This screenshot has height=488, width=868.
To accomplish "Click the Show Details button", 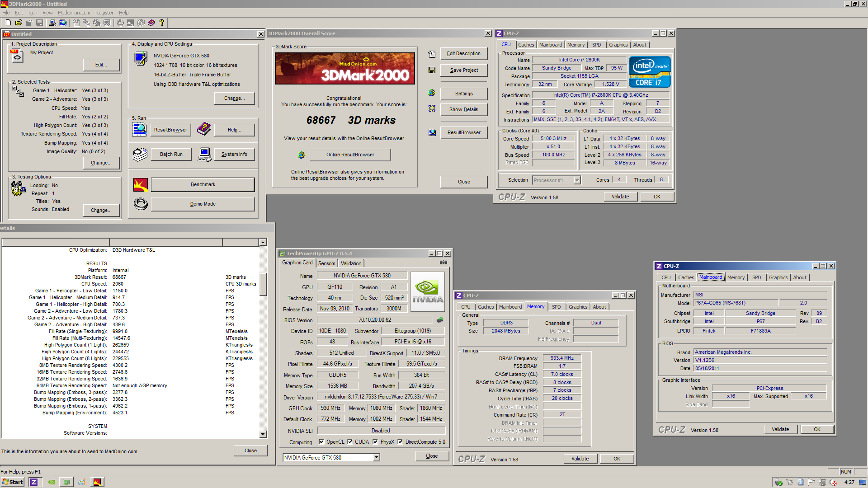I will point(463,109).
